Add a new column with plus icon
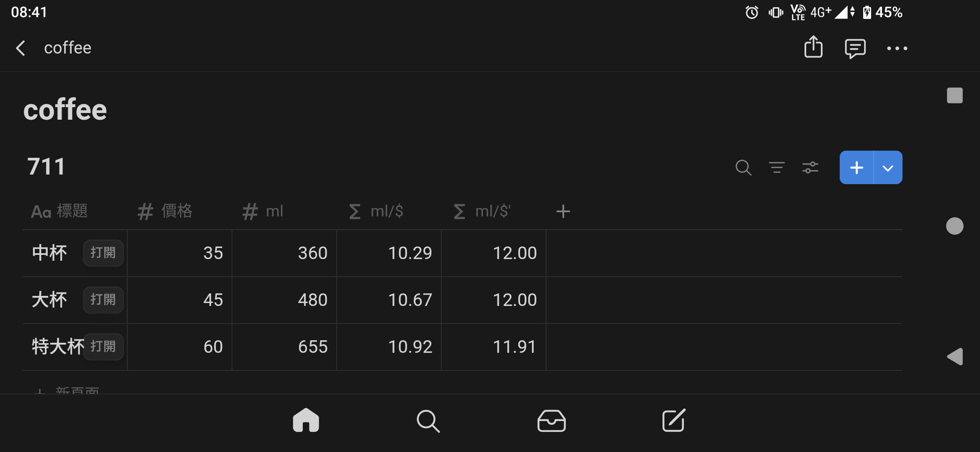 (x=563, y=211)
